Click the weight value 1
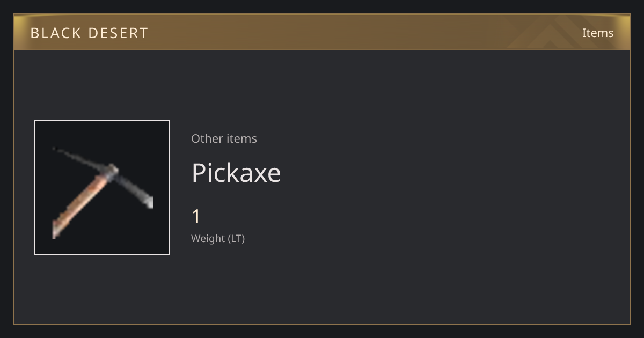The image size is (644, 338). pyautogui.click(x=196, y=217)
